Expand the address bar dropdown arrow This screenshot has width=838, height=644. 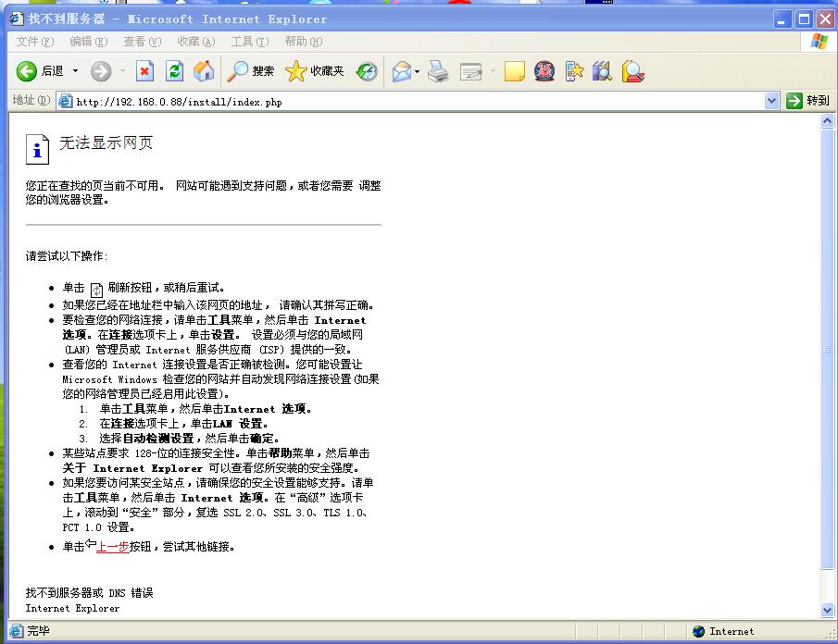771,100
